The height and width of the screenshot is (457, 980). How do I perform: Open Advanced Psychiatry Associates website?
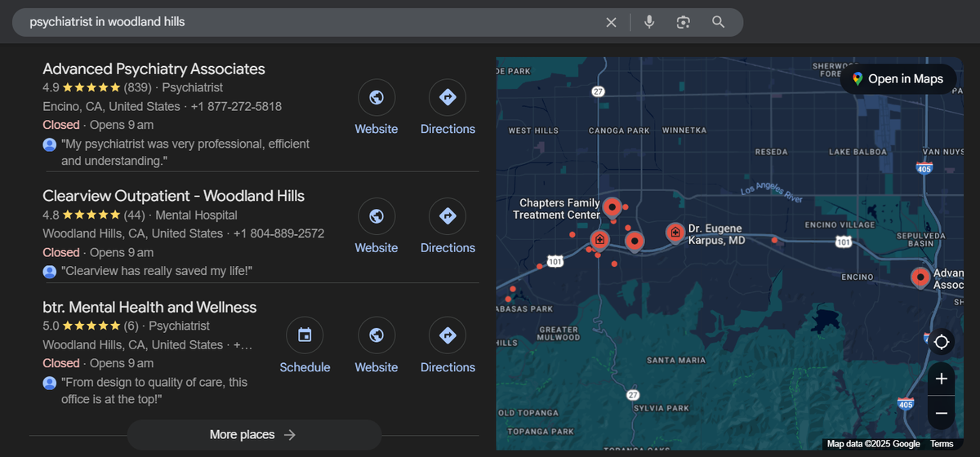pos(376,99)
